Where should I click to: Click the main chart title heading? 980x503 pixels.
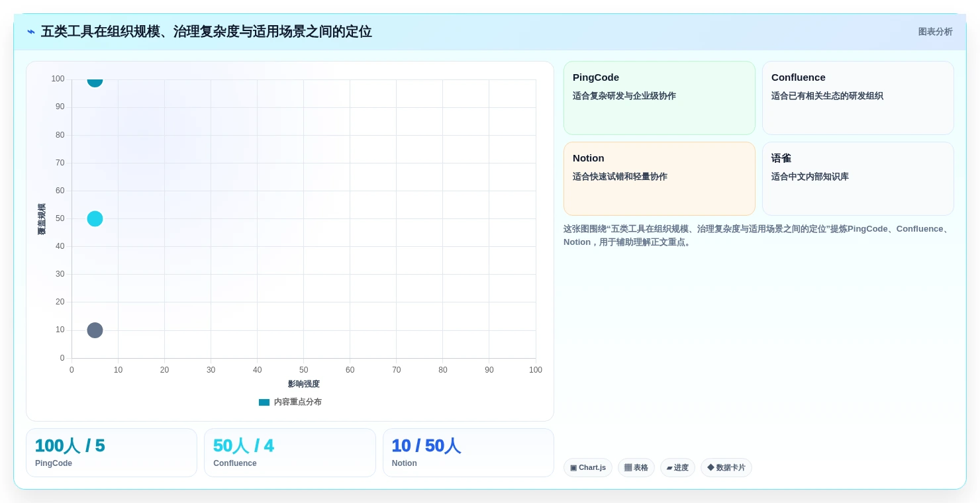tap(206, 32)
